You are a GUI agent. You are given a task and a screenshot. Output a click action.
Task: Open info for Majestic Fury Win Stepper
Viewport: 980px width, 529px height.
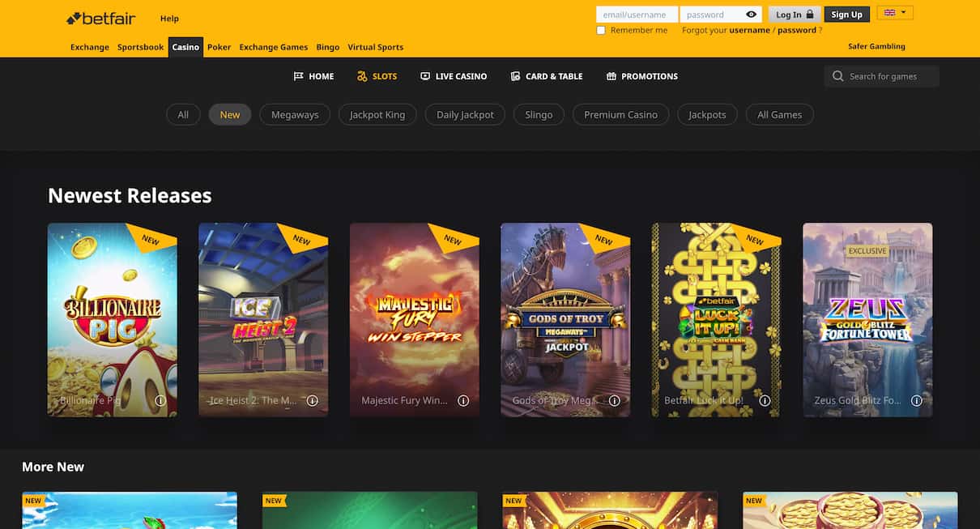463,400
